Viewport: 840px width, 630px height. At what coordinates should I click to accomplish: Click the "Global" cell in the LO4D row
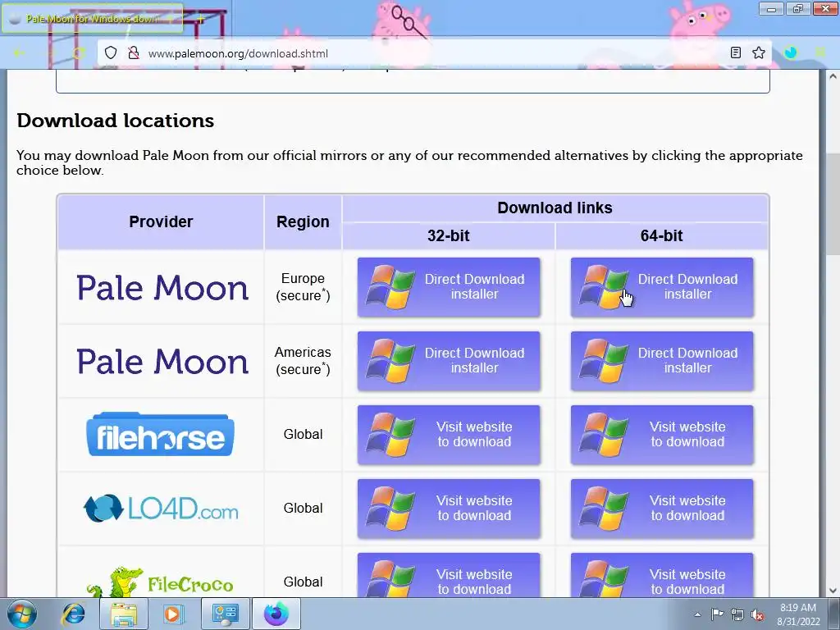point(303,509)
